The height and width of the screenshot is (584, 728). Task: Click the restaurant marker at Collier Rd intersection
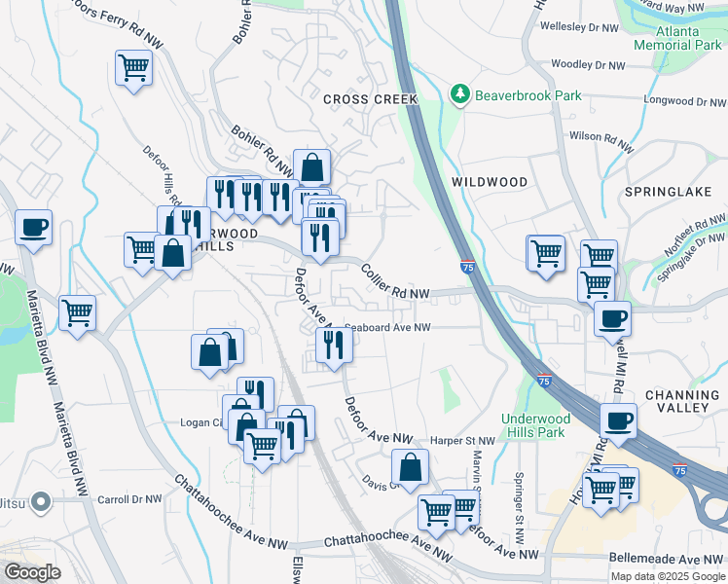point(319,237)
